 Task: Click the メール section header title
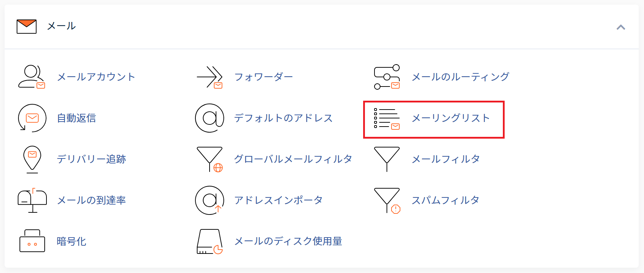[x=61, y=26]
